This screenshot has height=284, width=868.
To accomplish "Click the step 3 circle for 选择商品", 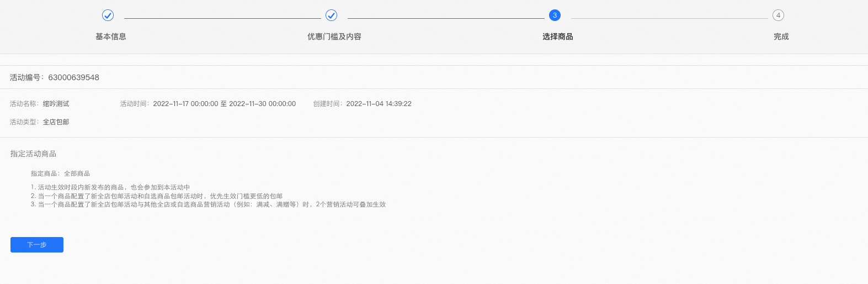I will (555, 15).
